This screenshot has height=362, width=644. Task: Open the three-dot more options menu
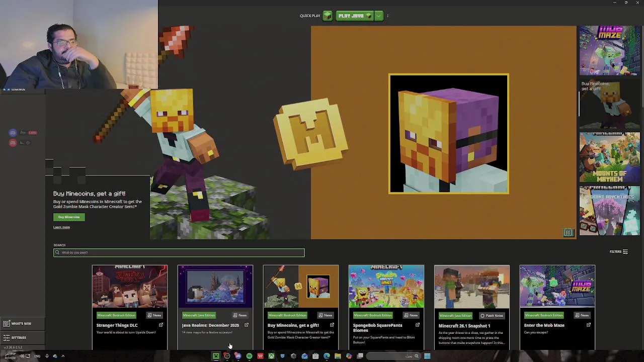(x=387, y=16)
